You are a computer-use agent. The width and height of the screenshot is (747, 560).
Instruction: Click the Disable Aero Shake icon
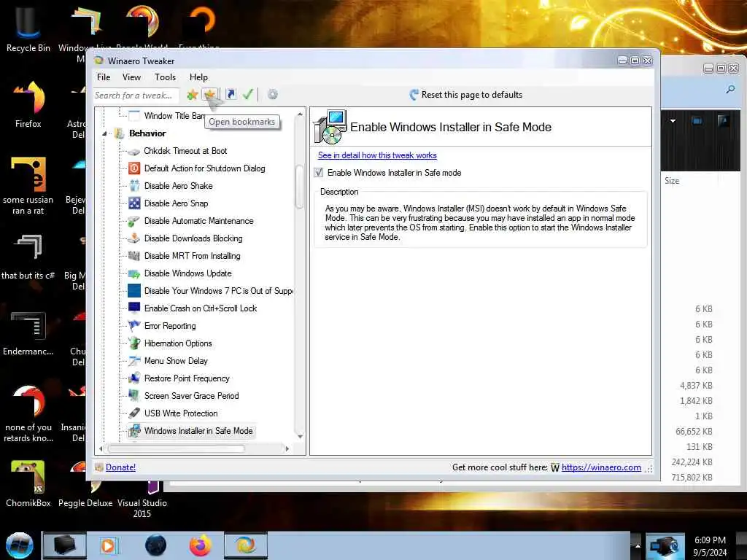point(134,186)
